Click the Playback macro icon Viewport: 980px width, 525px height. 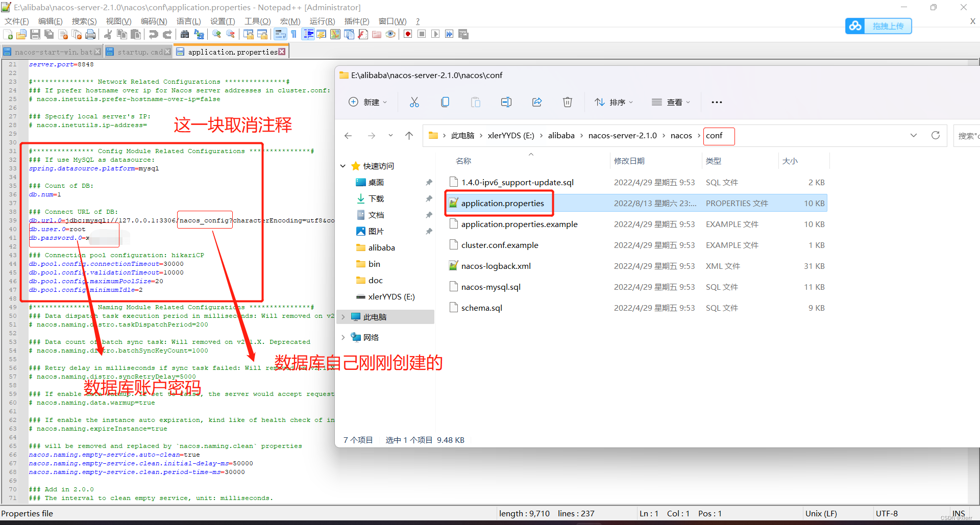point(435,34)
